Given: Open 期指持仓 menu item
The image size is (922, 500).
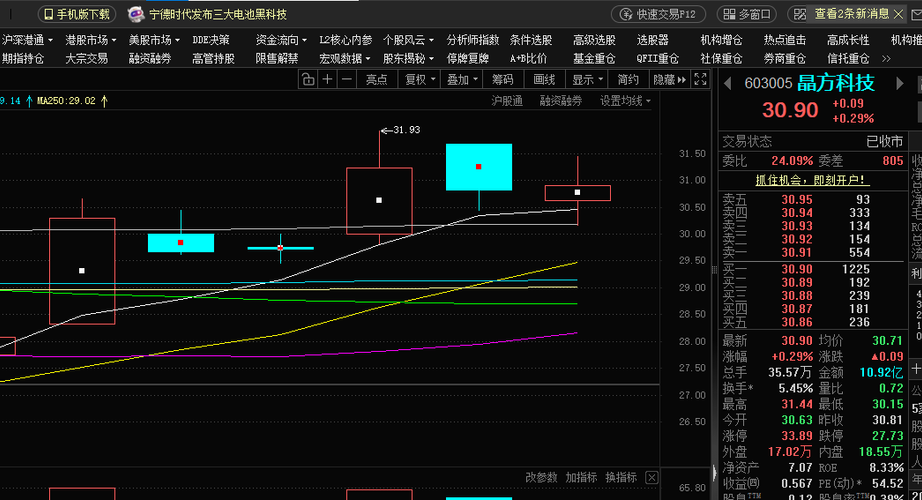Looking at the screenshot, I should (x=23, y=59).
